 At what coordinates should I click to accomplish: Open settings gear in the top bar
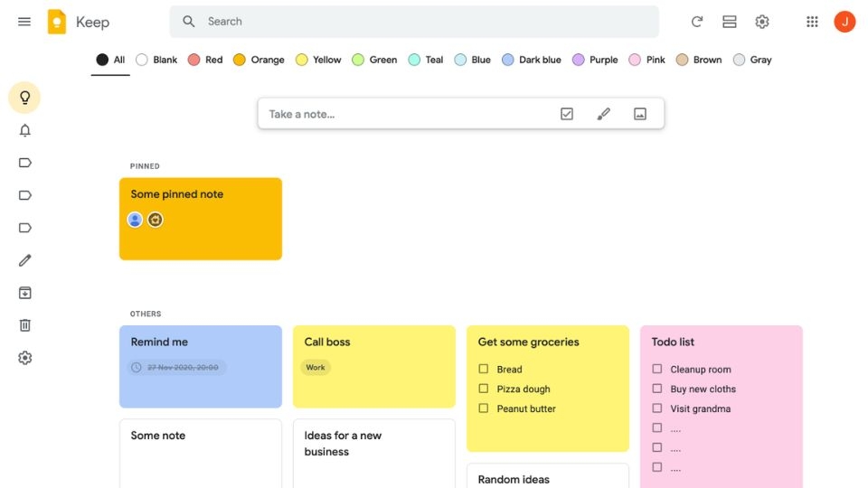(x=762, y=22)
